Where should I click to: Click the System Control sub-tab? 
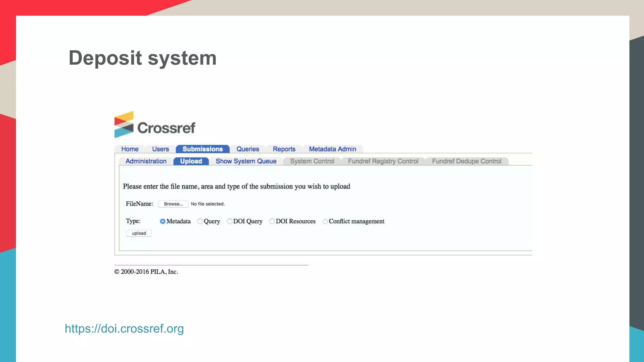click(312, 161)
